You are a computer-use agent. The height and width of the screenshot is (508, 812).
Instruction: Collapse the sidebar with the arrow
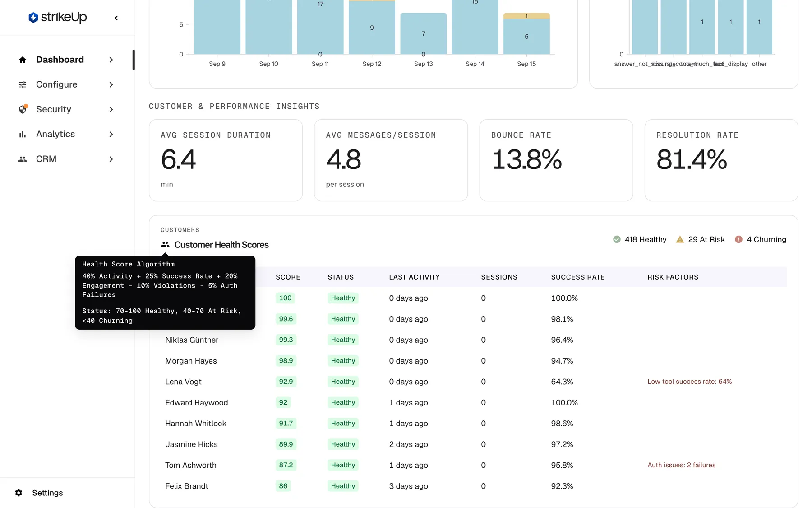point(116,18)
